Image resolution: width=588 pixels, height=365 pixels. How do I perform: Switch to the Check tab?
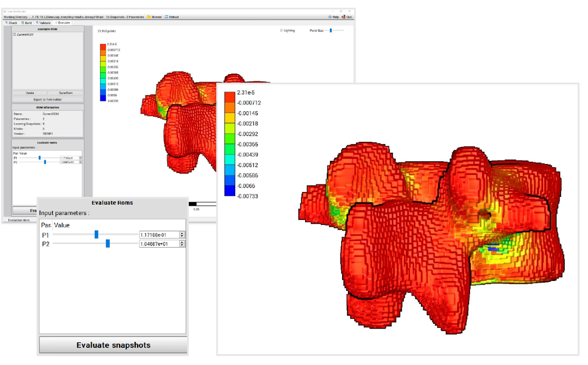[x=13, y=23]
